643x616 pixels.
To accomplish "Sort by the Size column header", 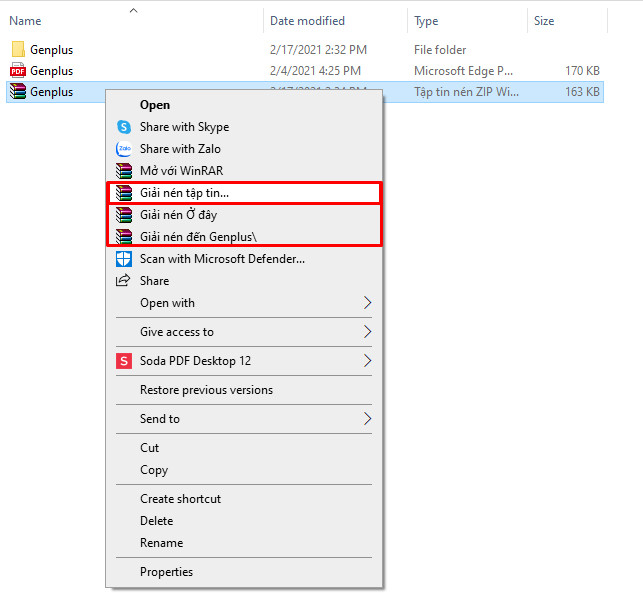I will point(544,21).
